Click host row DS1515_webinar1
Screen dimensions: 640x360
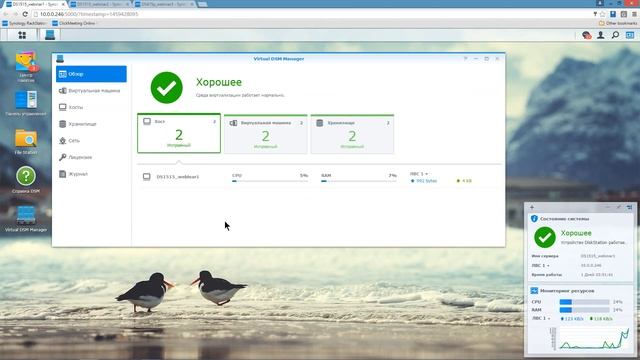[319, 177]
